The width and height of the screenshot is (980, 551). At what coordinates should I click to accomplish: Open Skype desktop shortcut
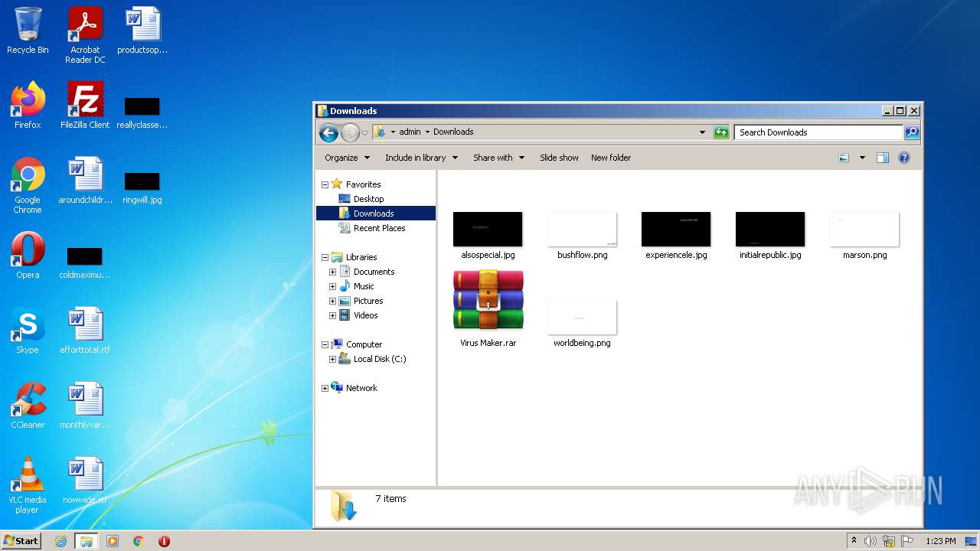click(x=28, y=331)
